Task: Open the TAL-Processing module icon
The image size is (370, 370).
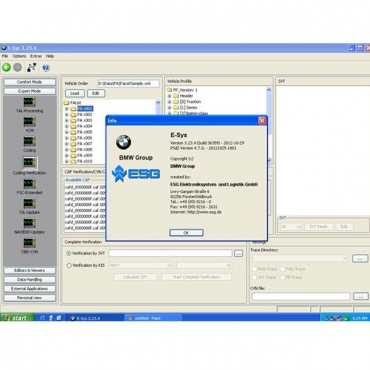Action: point(29,102)
